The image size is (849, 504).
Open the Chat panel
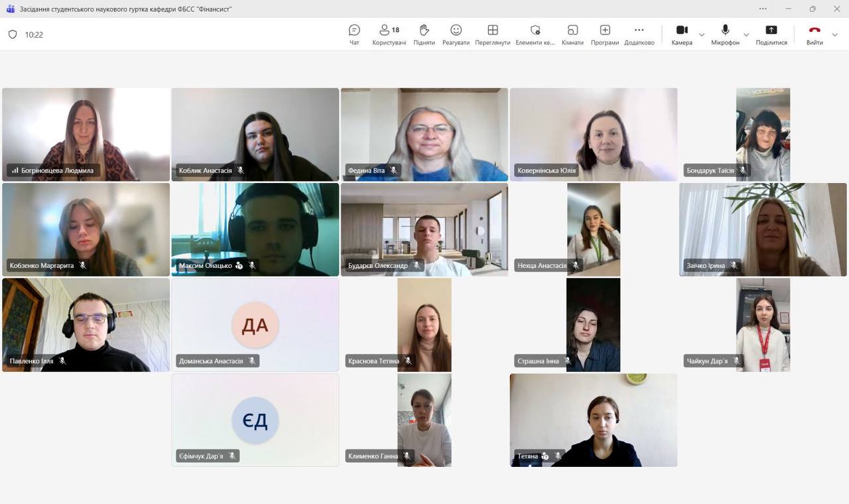coord(354,34)
